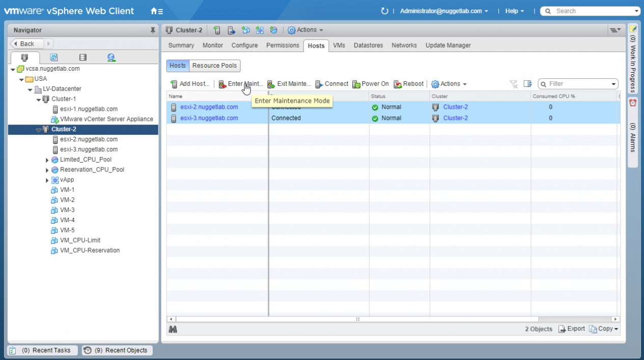
Task: Click Add Host in the hosts toolbar
Action: tap(189, 84)
